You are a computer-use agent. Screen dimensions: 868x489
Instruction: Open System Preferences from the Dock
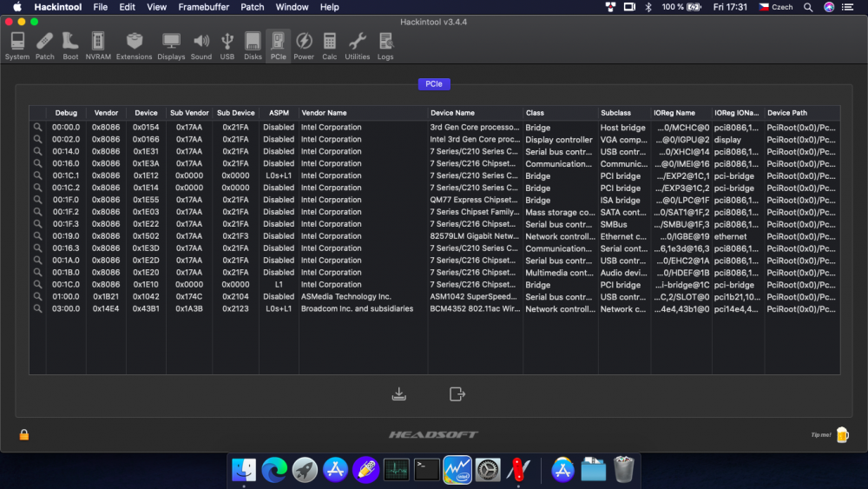488,470
